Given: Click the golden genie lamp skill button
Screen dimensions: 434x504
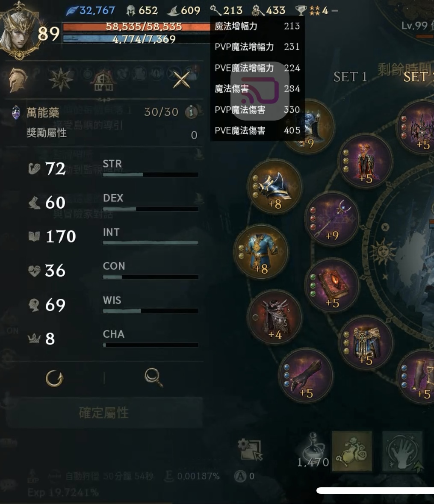Looking at the screenshot, I should (352, 451).
